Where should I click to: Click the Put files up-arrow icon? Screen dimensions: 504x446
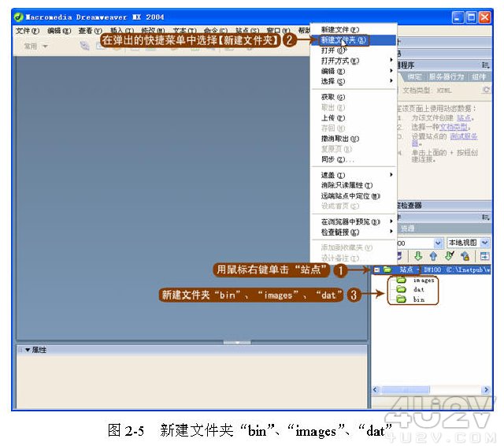(433, 255)
